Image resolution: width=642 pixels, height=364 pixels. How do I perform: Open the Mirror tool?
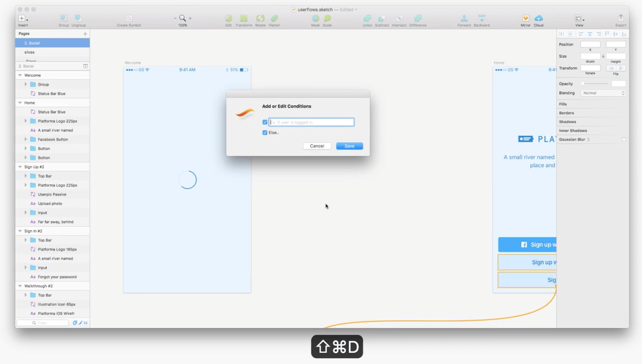[525, 18]
